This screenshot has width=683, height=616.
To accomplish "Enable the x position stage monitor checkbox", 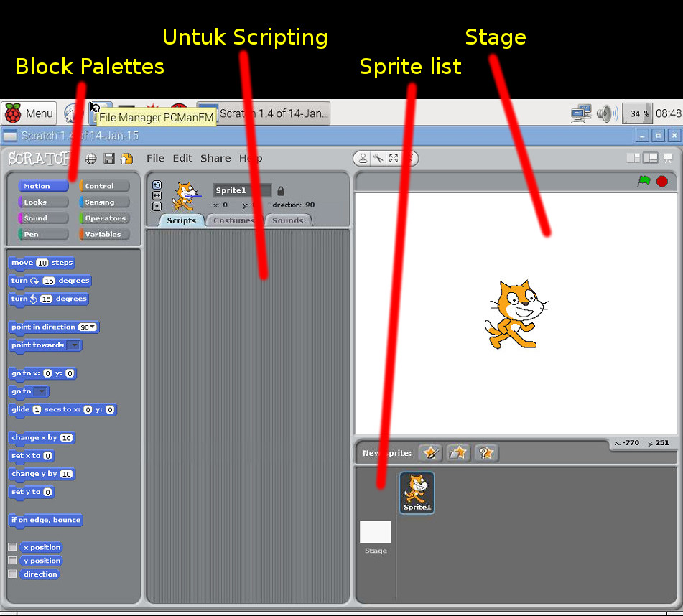I will tap(12, 547).
